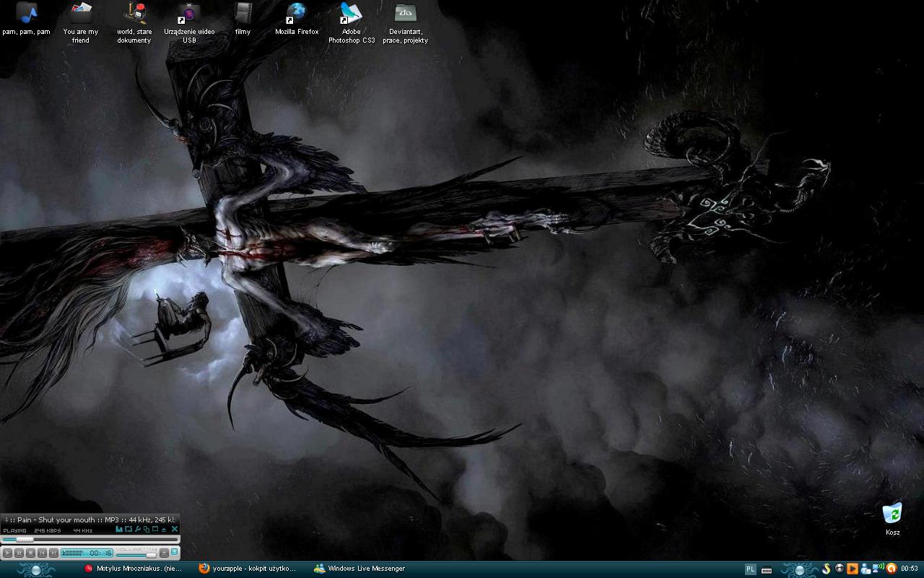Switch to "Motylus Mroczniakus" taskbar window
Viewport: 924px width, 578px height.
pyautogui.click(x=133, y=569)
